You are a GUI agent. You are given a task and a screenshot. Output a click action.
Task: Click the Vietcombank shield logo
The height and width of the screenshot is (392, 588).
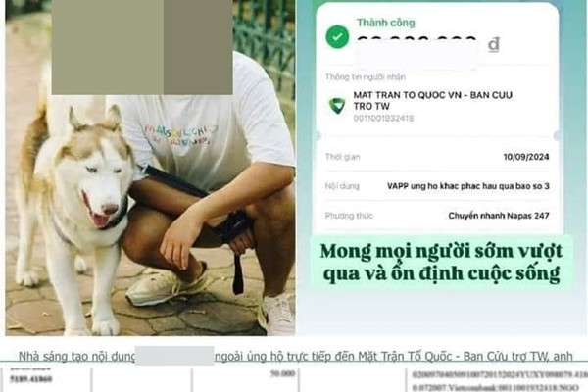tap(337, 106)
